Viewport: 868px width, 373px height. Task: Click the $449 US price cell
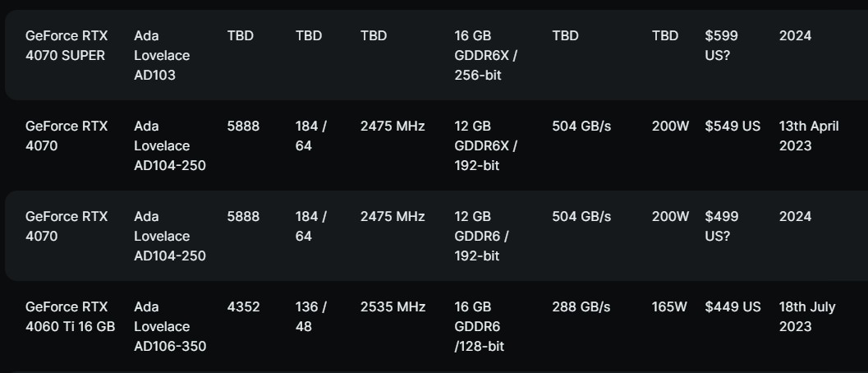click(x=733, y=307)
